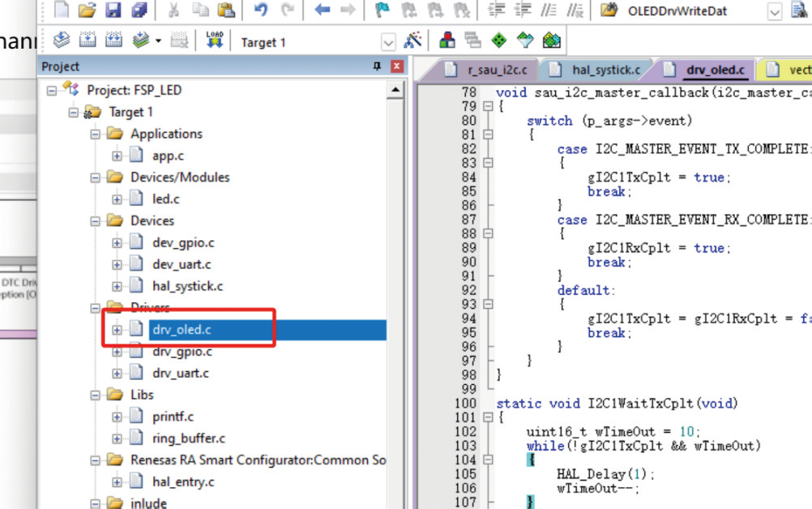Create a new file from the toolbar
The height and width of the screenshot is (509, 812).
tap(62, 9)
